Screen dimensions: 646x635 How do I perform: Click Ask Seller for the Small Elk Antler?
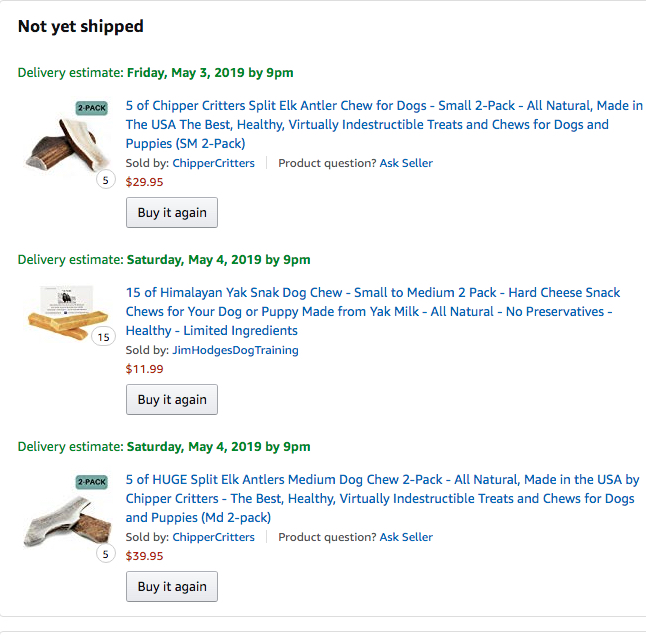406,163
